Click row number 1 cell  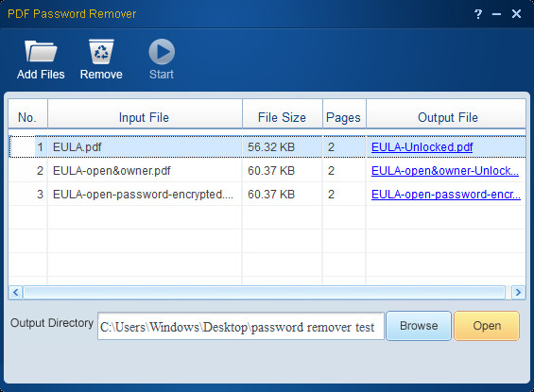tap(28, 147)
